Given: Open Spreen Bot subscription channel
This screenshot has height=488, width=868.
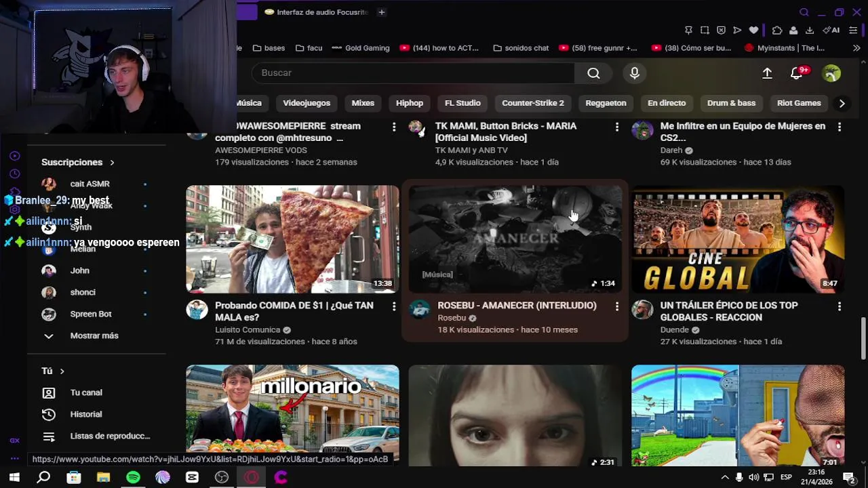Looking at the screenshot, I should 91,314.
